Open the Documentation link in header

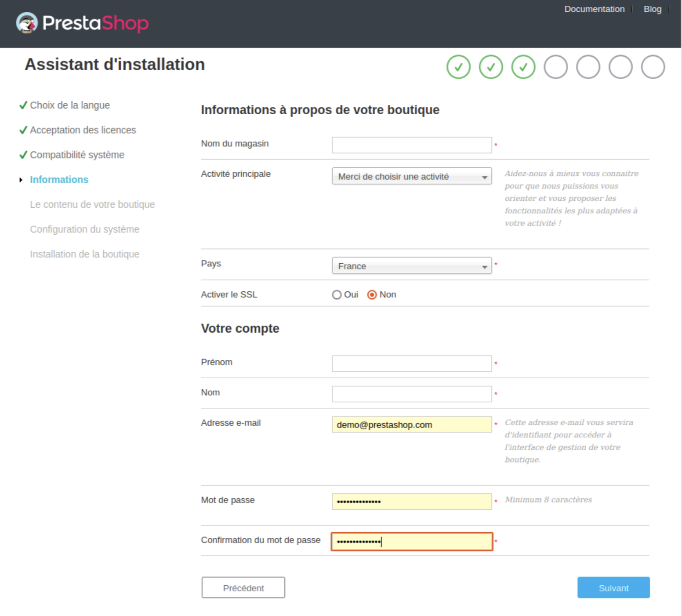(x=594, y=9)
